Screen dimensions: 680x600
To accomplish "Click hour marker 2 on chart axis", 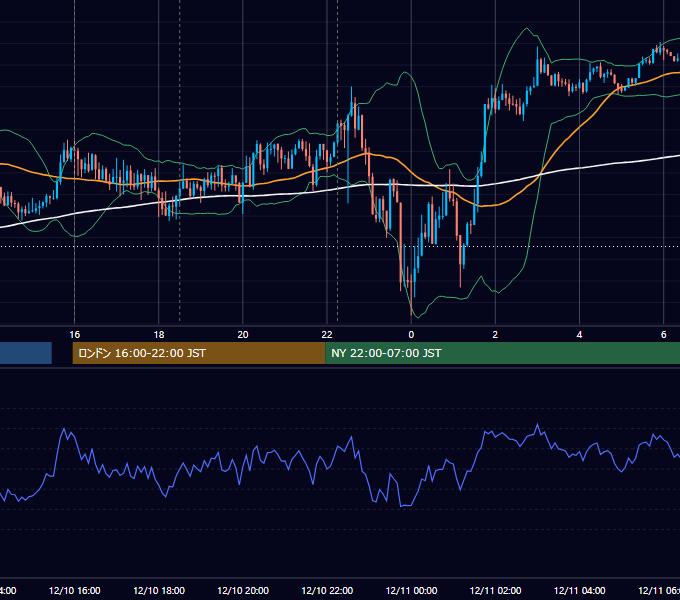I will coord(495,334).
